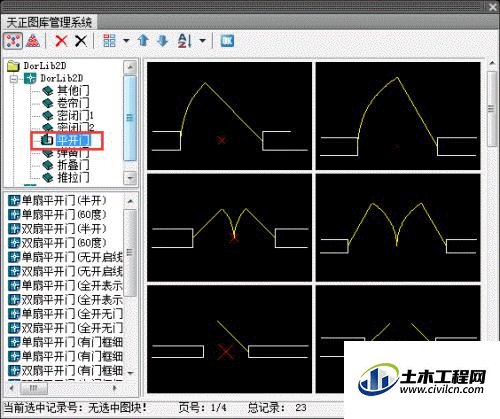Click the blue OK toolbar icon
Screen dimensions: 500x419
(227, 41)
